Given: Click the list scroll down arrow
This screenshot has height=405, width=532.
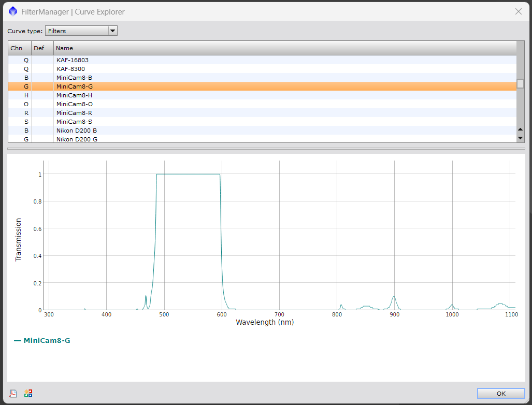Looking at the screenshot, I should point(520,138).
